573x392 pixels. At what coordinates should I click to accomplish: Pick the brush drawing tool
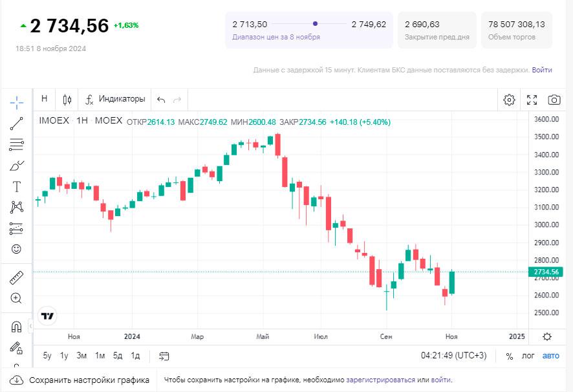pyautogui.click(x=17, y=166)
